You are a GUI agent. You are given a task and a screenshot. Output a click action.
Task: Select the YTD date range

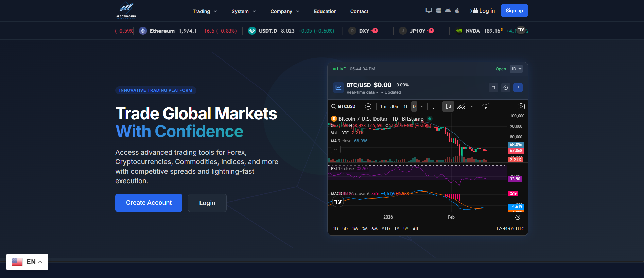(x=386, y=229)
